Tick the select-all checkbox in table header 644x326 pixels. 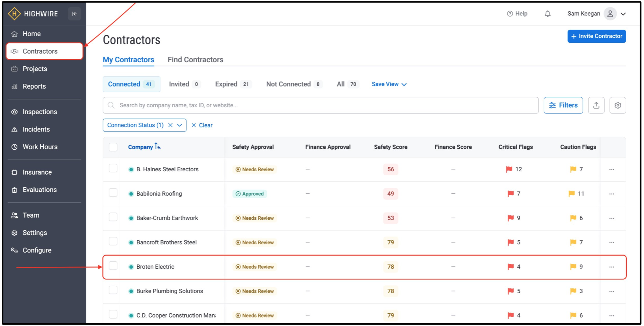click(x=113, y=147)
